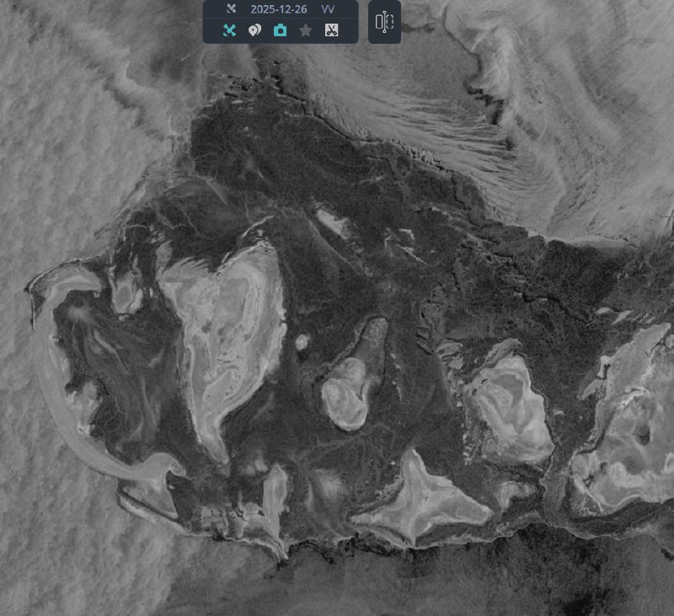This screenshot has width=674, height=616.
Task: Toggle the split compare view icon
Action: (384, 23)
